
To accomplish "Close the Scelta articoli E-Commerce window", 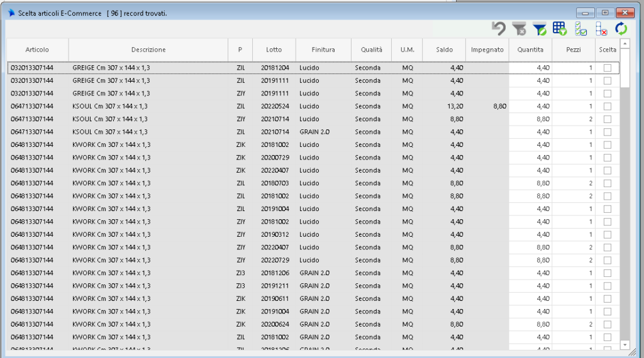I will pos(625,13).
